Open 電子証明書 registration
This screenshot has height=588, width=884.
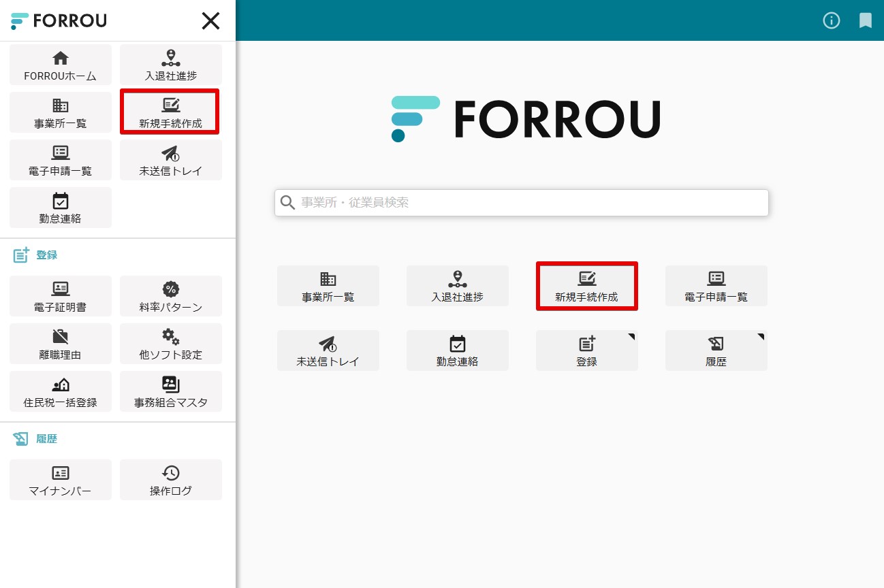coord(61,296)
